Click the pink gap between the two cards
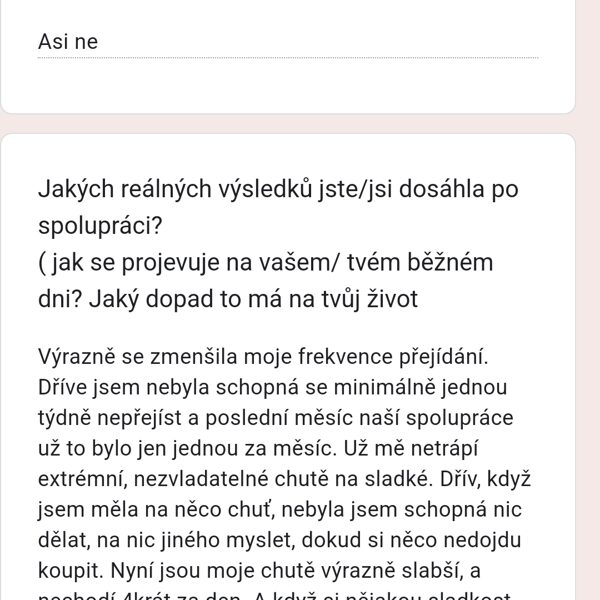600x600 pixels. click(x=288, y=124)
